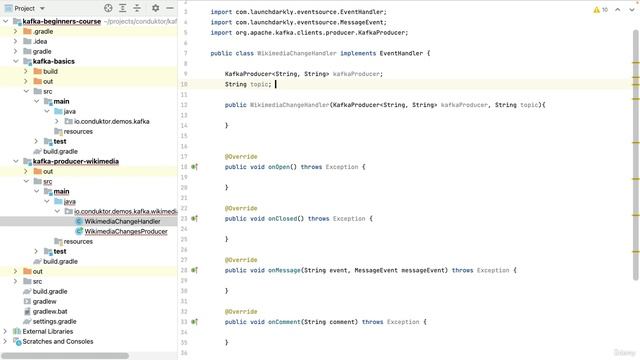Select the top-level src folder
Screen dimensions: 640x360
pos(37,281)
